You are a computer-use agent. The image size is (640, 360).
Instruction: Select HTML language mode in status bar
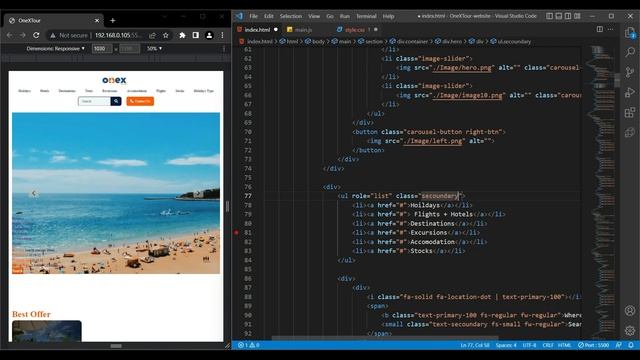[x=565, y=345]
